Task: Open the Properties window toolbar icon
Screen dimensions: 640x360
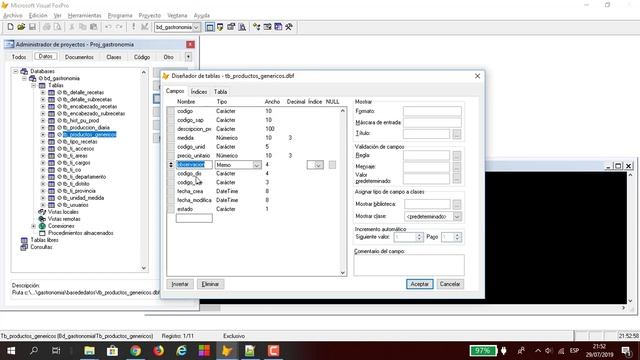Action: coord(231,27)
